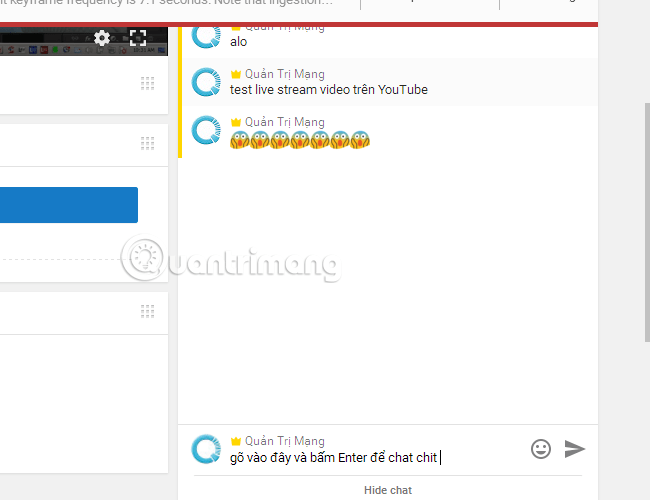Image resolution: width=650 pixels, height=500 pixels.
Task: Click the 'alo' chat message
Action: 238,42
